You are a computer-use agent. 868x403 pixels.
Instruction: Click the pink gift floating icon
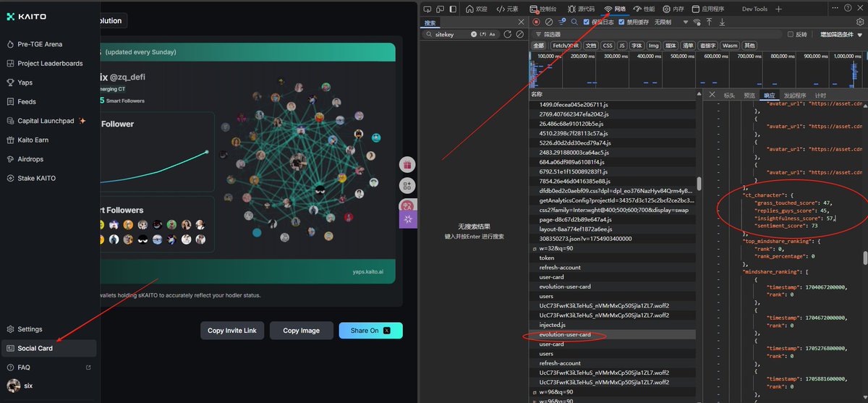(x=407, y=165)
